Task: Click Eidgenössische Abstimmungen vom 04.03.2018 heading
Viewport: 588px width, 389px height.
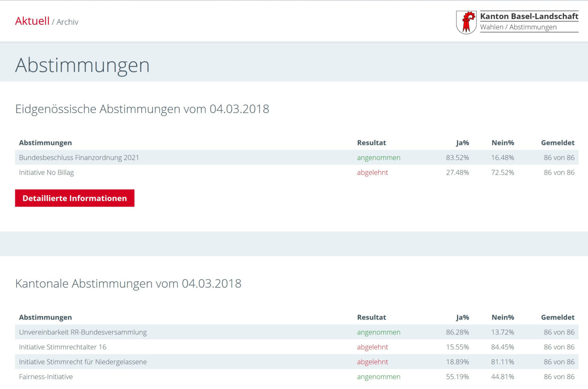Action: point(142,109)
